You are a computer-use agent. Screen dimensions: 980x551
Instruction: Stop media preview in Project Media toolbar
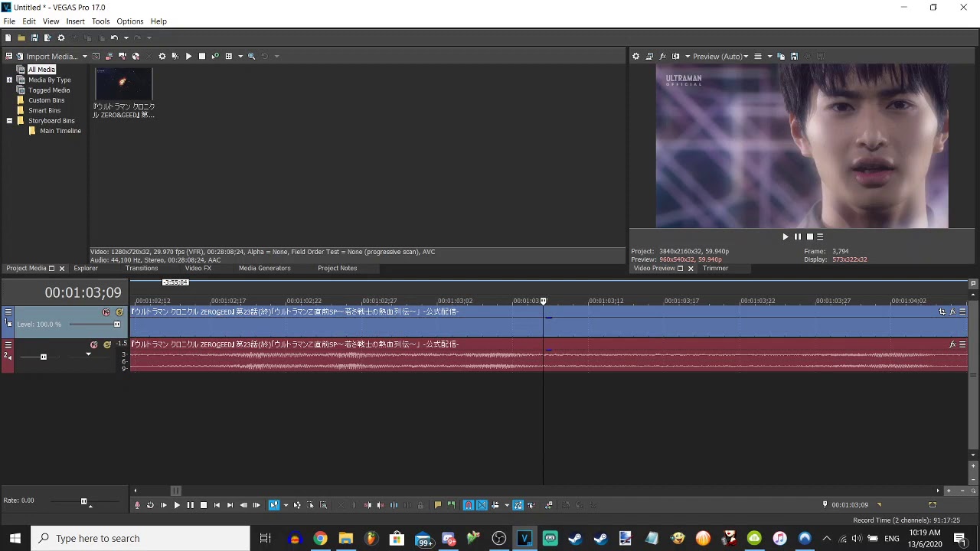tap(202, 56)
